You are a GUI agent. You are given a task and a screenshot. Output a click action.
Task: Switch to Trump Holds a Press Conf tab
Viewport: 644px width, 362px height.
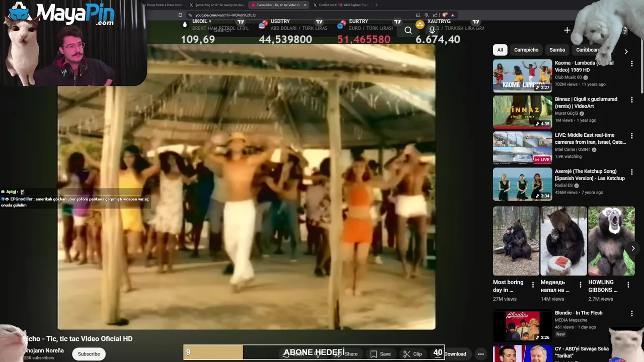pyautogui.click(x=164, y=5)
